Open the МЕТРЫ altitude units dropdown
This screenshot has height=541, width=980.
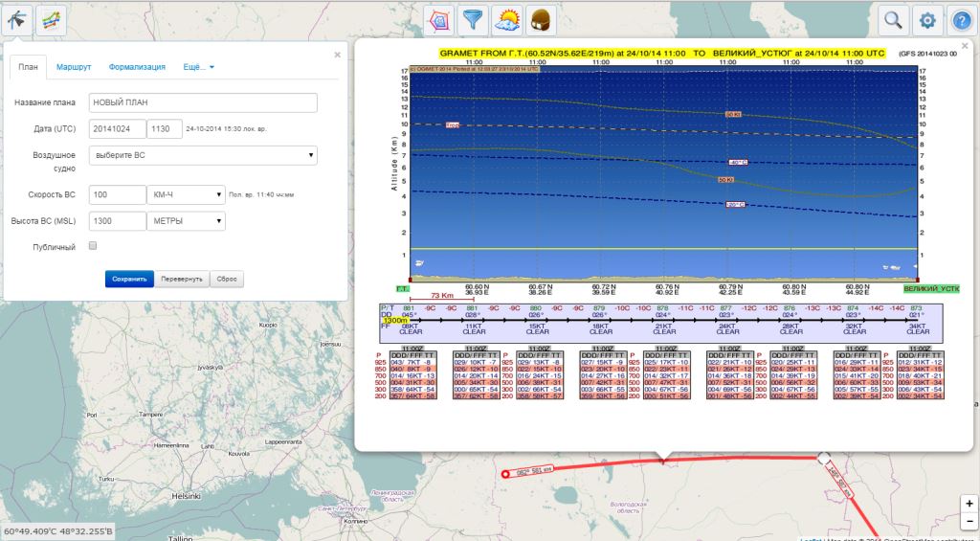[186, 221]
